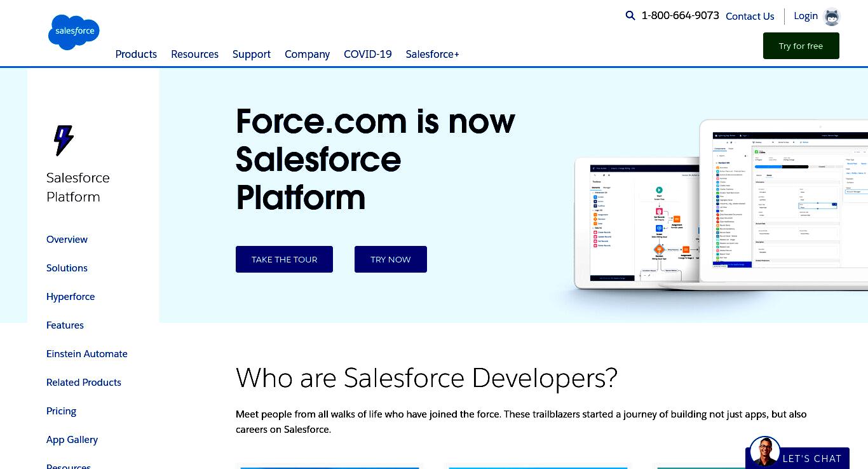Open Einstein Automate sidebar link
Image resolution: width=868 pixels, height=469 pixels.
(87, 354)
